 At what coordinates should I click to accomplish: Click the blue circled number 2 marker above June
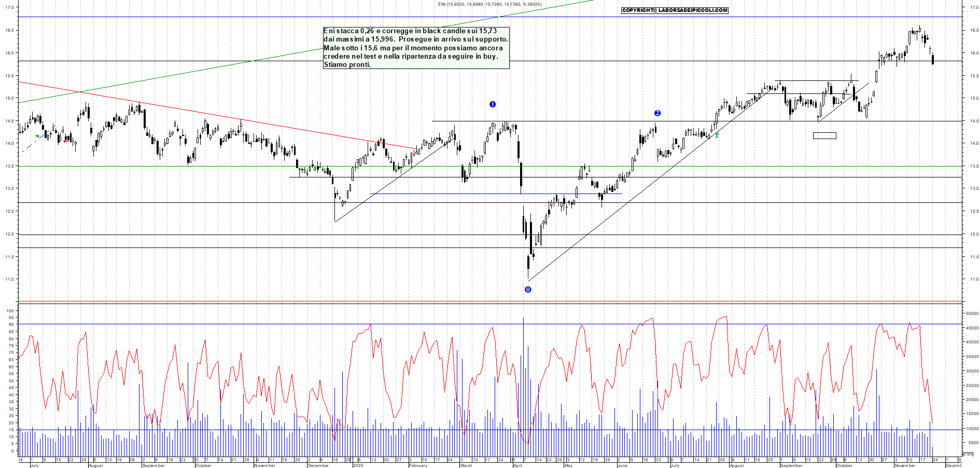[657, 113]
